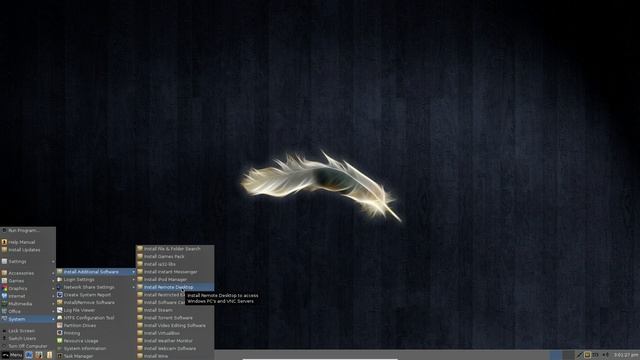Image resolution: width=640 pixels, height=360 pixels.
Task: Open Run Program from the menu
Action: click(28, 231)
